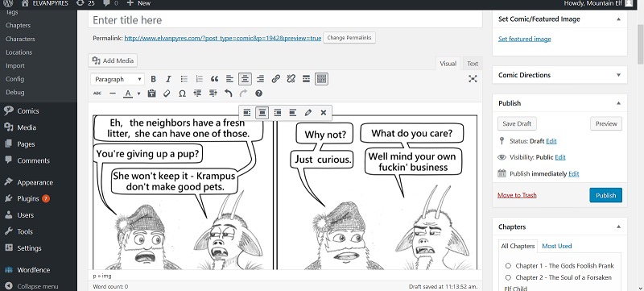This screenshot has width=644, height=291.
Task: Open text color dropdown arrow
Action: point(138,94)
